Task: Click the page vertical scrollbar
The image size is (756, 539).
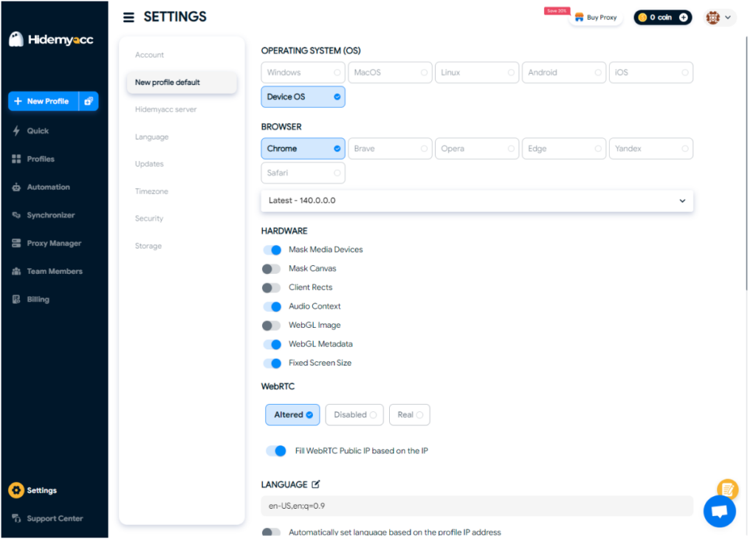Action: pos(746,164)
